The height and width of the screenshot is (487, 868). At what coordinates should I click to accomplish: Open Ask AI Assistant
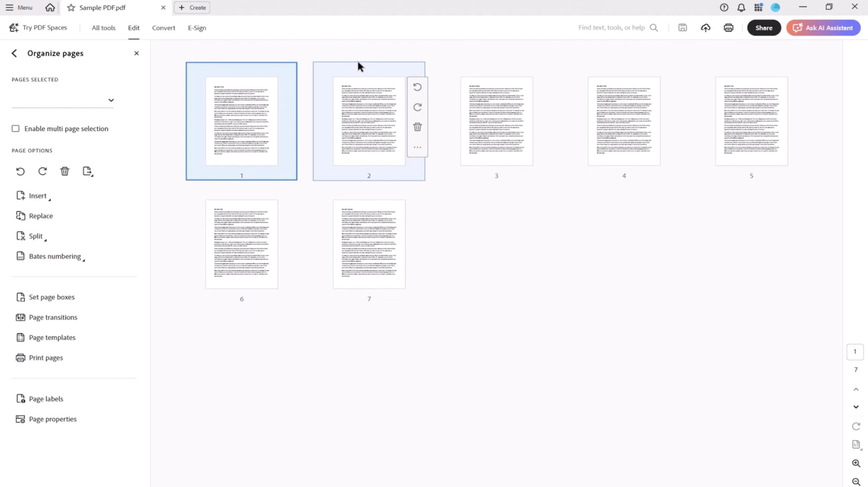pos(823,28)
